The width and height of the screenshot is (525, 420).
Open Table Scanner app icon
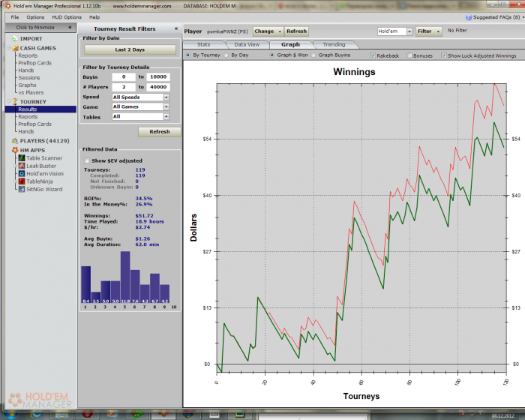click(x=22, y=157)
